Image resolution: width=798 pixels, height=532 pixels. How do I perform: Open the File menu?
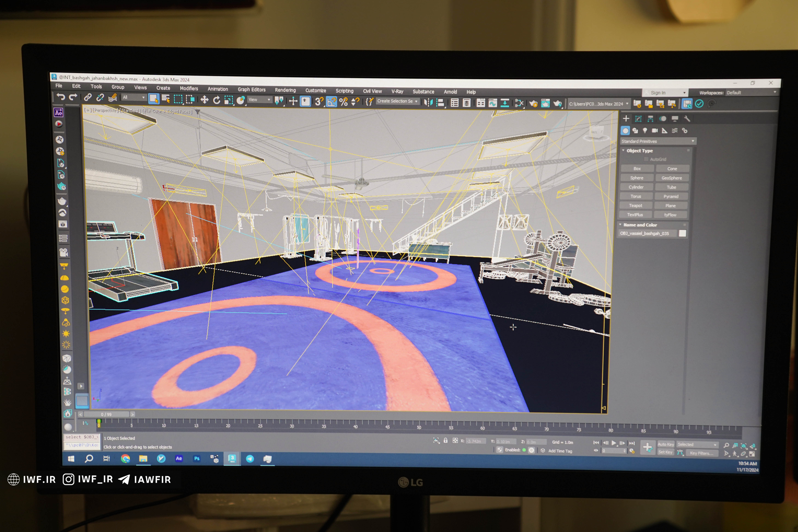(x=59, y=86)
